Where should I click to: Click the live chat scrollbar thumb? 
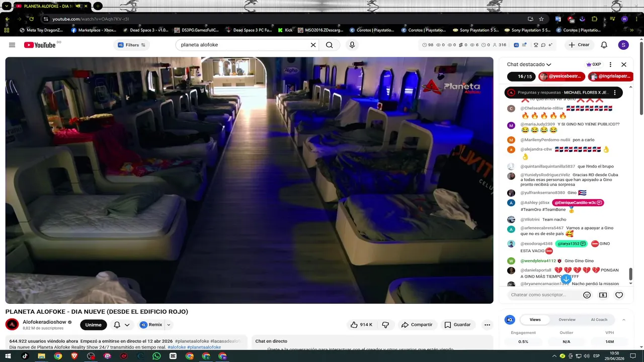(x=630, y=274)
